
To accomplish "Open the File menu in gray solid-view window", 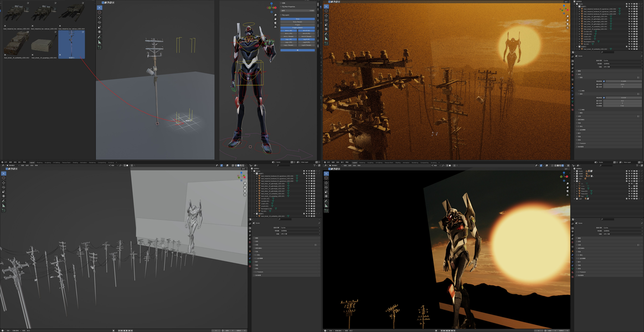I will point(6,162).
